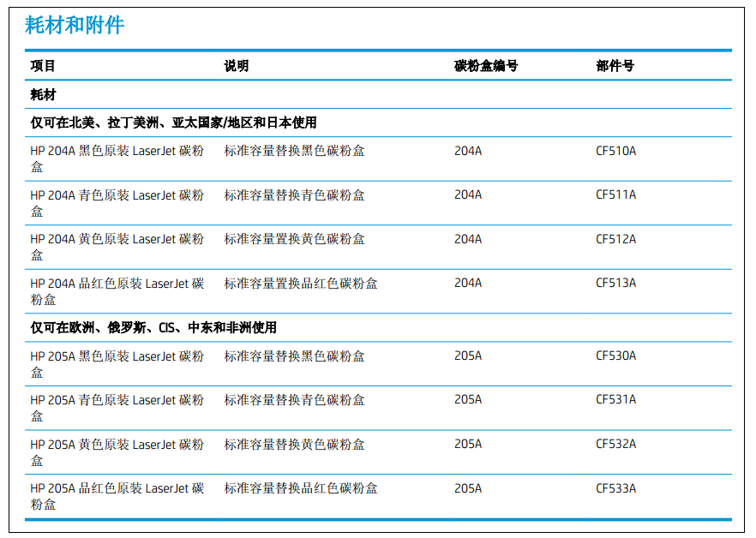Viewport: 756px width, 538px height.
Task: Click the 项目 column header
Action: click(43, 66)
